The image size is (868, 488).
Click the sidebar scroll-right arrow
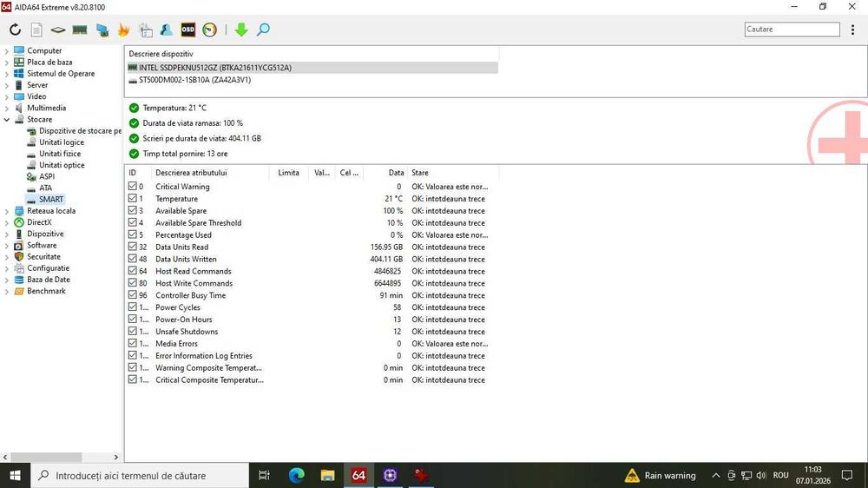(115, 458)
